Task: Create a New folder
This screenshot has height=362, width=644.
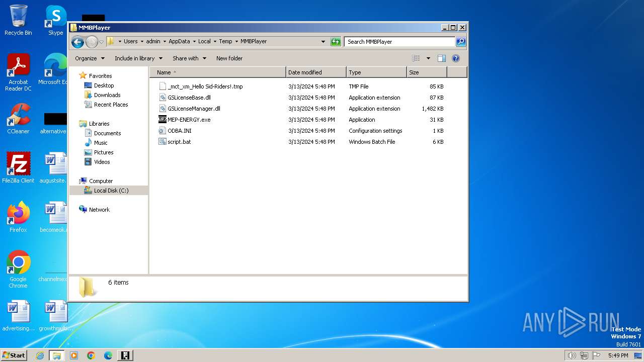Action: [229, 58]
